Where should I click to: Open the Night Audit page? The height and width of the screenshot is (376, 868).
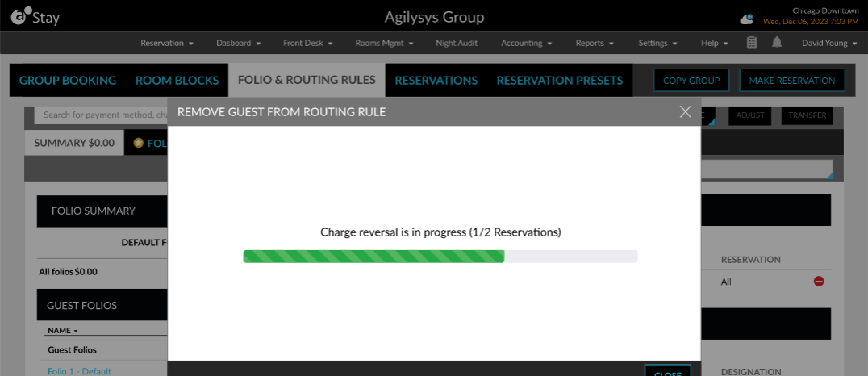click(x=457, y=43)
